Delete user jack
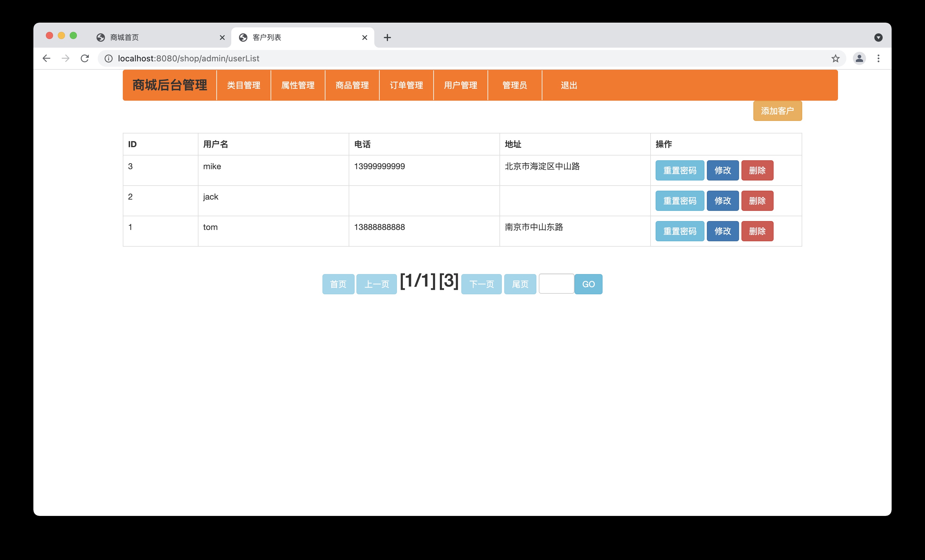Image resolution: width=925 pixels, height=560 pixels. click(x=757, y=201)
